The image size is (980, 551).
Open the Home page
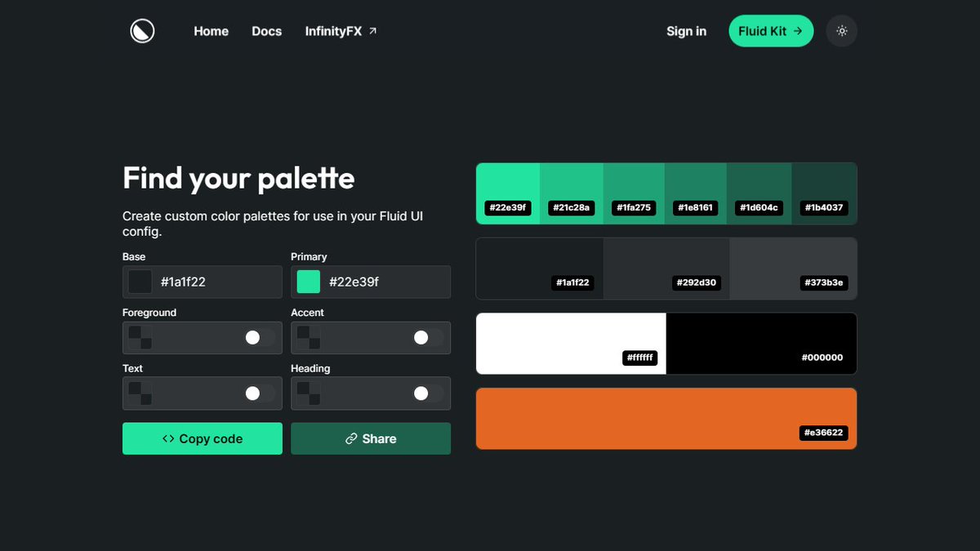(211, 31)
